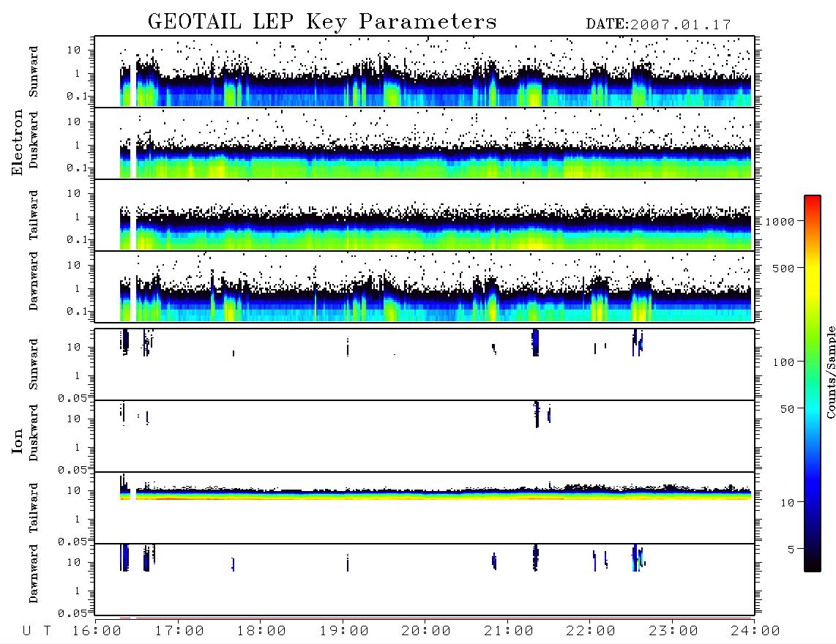The height and width of the screenshot is (644, 836).
Task: Select the Ion Tailward axis label
Action: coord(33,508)
